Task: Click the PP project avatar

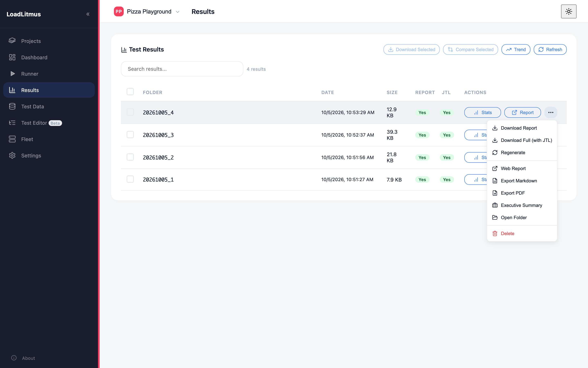Action: point(119,11)
